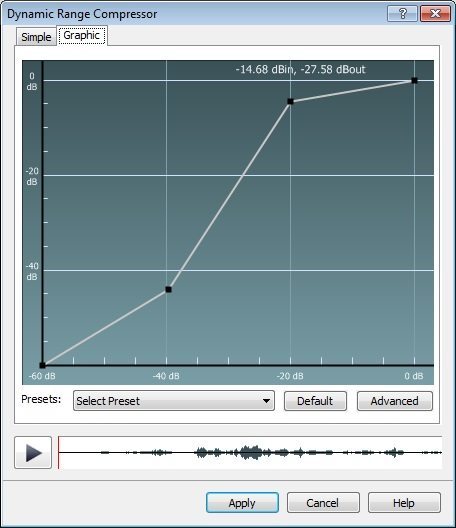Click the red playhead marker in preview

point(59,453)
